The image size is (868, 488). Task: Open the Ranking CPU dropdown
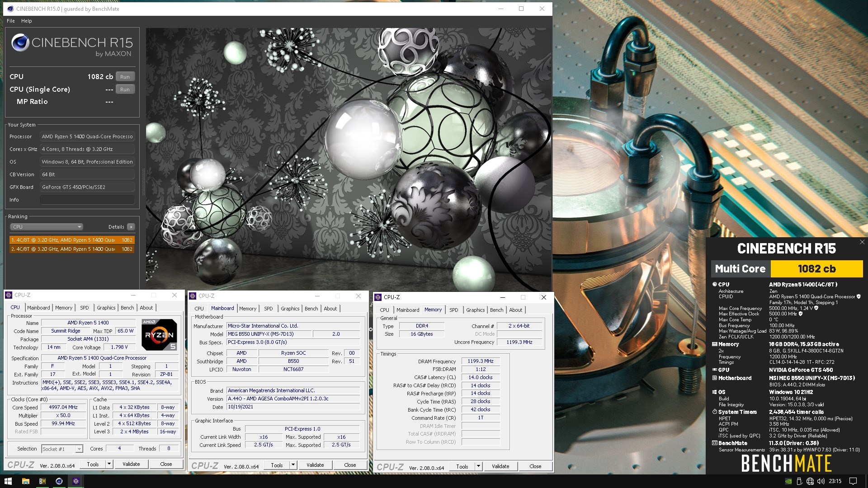(x=46, y=227)
